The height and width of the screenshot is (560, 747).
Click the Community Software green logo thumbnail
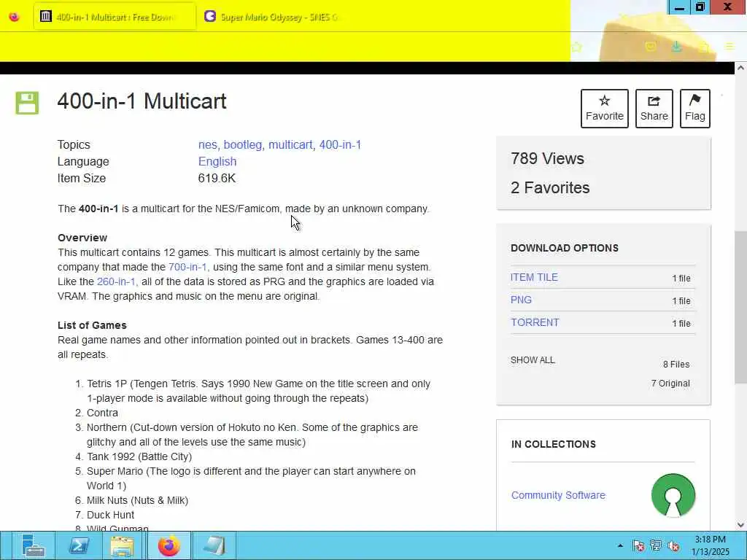tap(673, 495)
